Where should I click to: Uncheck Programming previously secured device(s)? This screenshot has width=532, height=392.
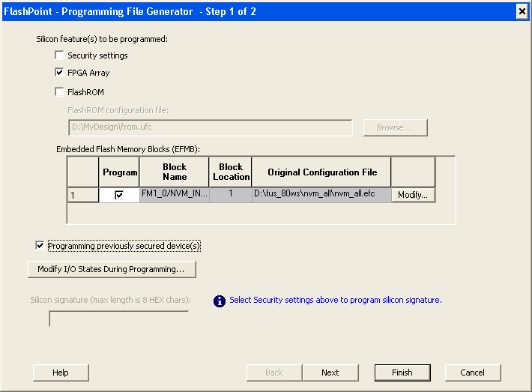(x=40, y=245)
